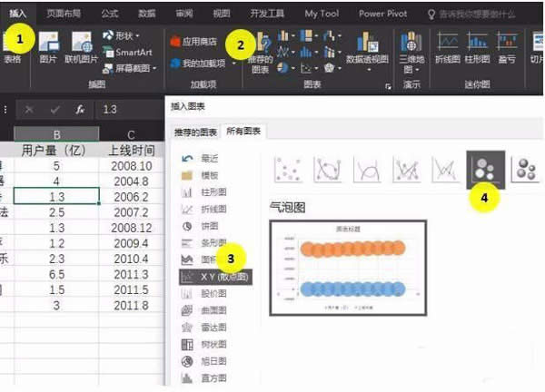Click the 应用商店 store button

tap(195, 42)
